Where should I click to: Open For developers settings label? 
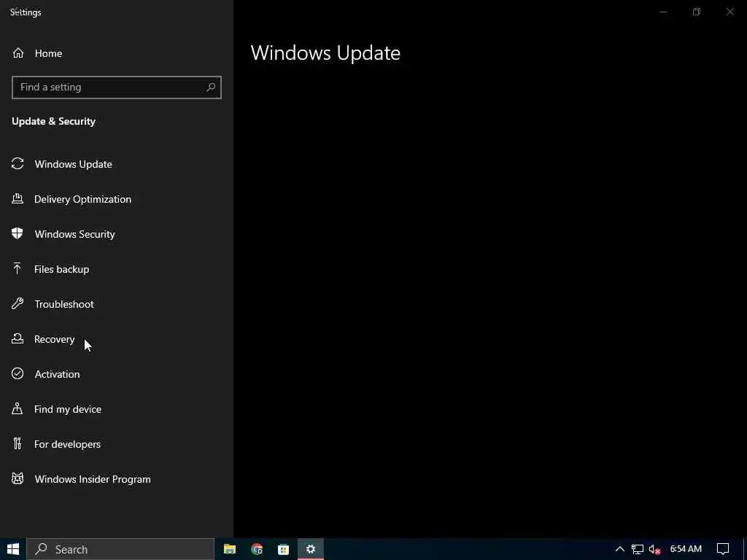[68, 444]
